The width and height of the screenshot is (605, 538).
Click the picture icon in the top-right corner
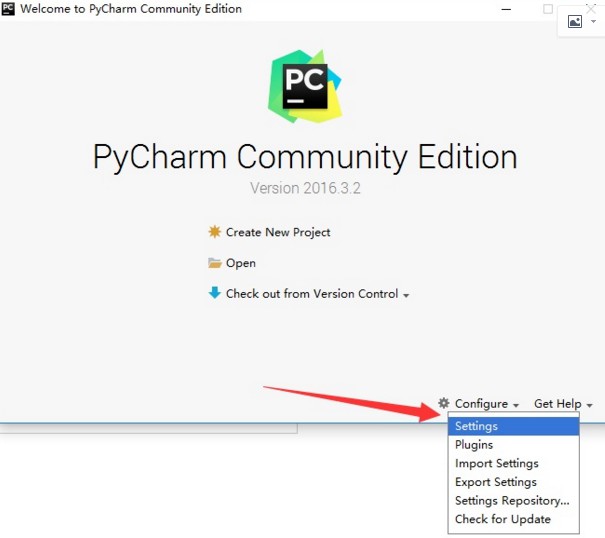[x=575, y=21]
